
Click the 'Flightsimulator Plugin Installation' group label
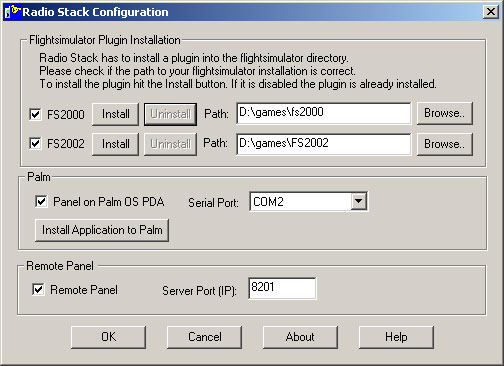click(x=105, y=40)
